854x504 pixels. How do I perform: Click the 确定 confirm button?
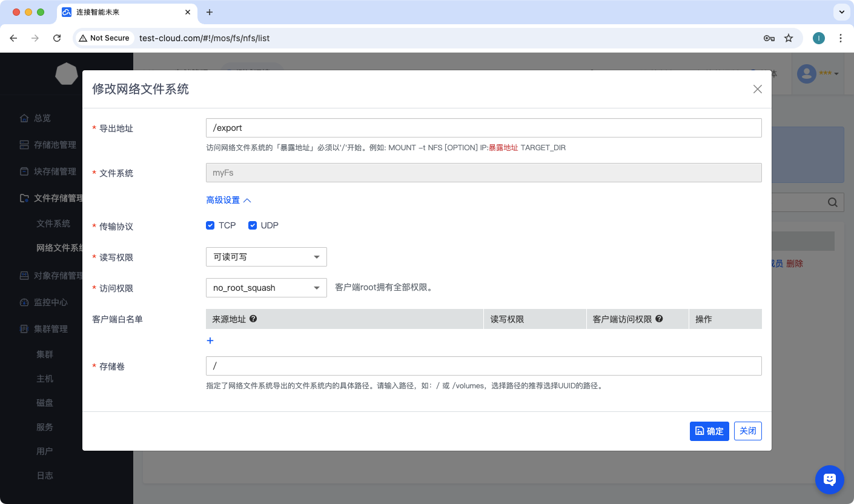[709, 431]
